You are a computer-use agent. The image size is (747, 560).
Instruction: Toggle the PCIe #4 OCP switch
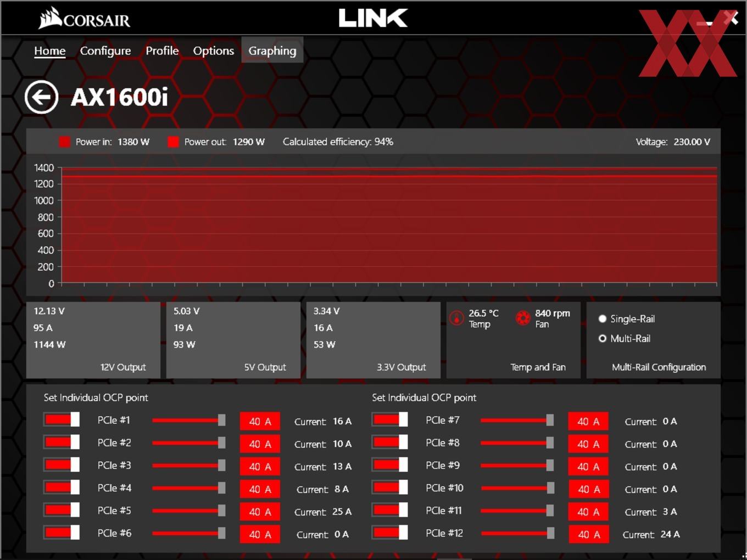[x=62, y=488]
